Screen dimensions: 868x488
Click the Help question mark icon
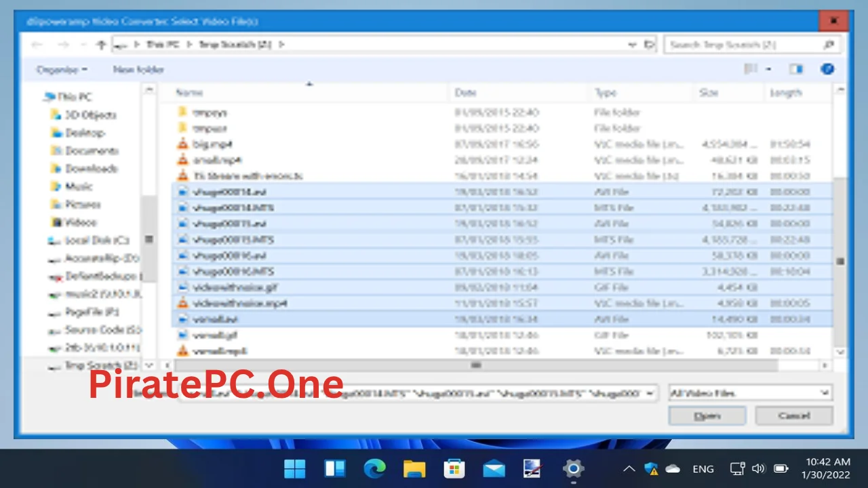click(827, 69)
